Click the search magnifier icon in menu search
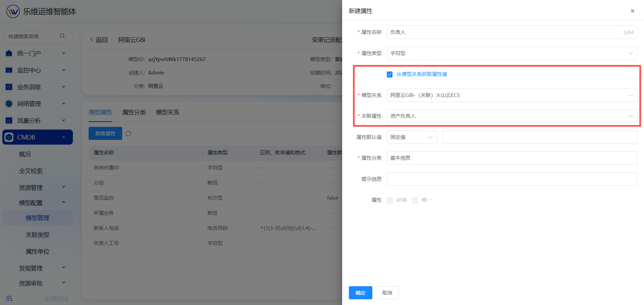This screenshot has width=644, height=305. pyautogui.click(x=62, y=36)
